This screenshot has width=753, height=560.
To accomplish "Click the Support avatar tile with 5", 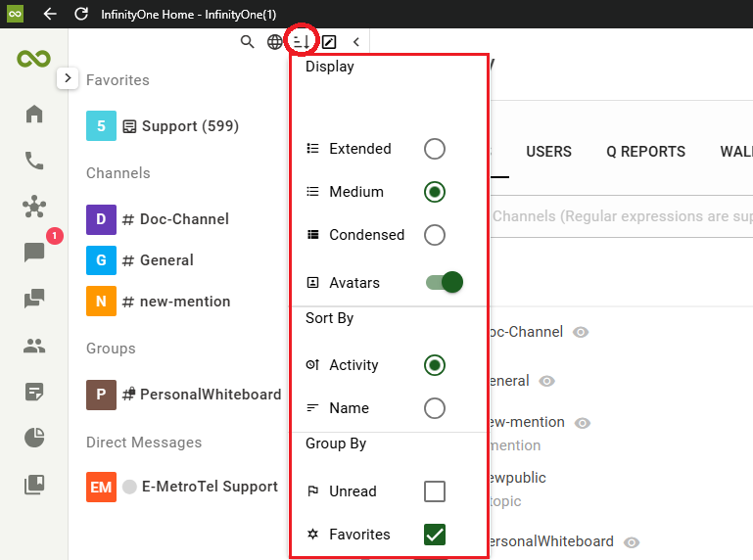I will (x=101, y=126).
